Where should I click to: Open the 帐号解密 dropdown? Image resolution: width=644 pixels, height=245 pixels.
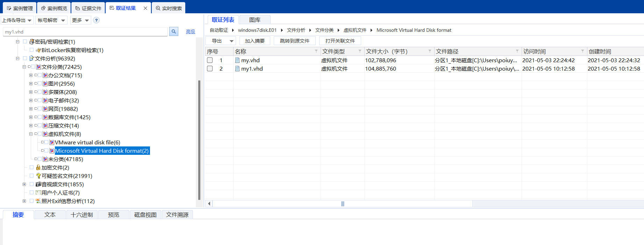pos(51,20)
